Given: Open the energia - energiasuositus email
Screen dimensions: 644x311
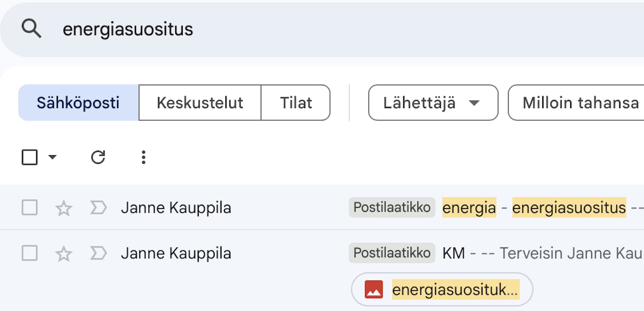Looking at the screenshot, I should pyautogui.click(x=534, y=208).
